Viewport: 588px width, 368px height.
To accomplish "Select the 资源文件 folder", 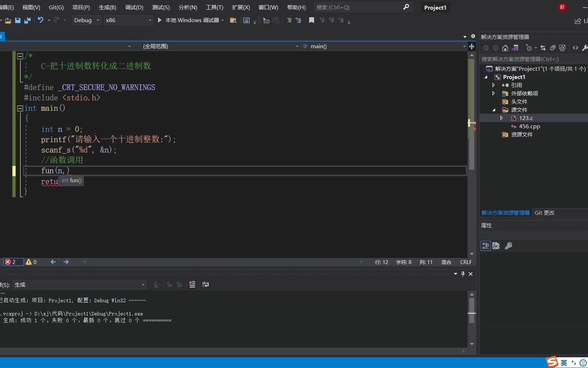I will (x=522, y=134).
